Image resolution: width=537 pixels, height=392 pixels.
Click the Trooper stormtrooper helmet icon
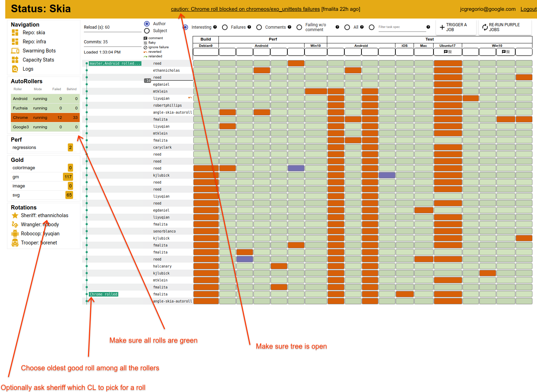click(x=15, y=243)
